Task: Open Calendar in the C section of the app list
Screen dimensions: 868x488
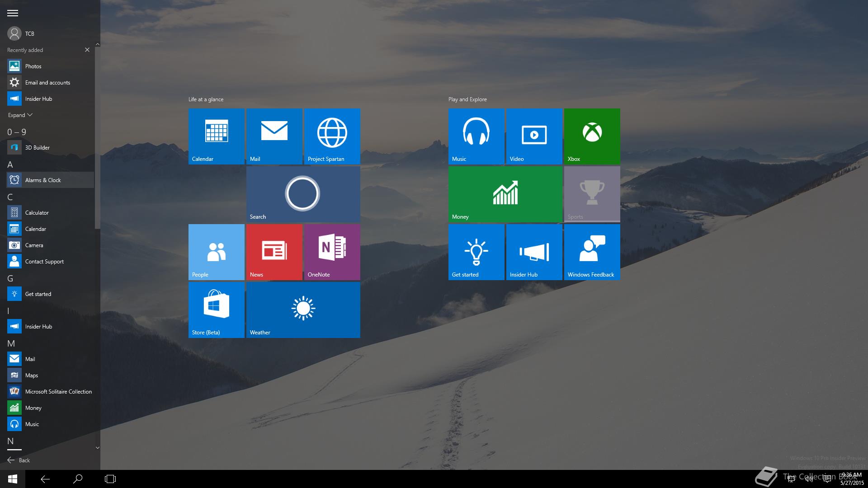Action: [50, 229]
